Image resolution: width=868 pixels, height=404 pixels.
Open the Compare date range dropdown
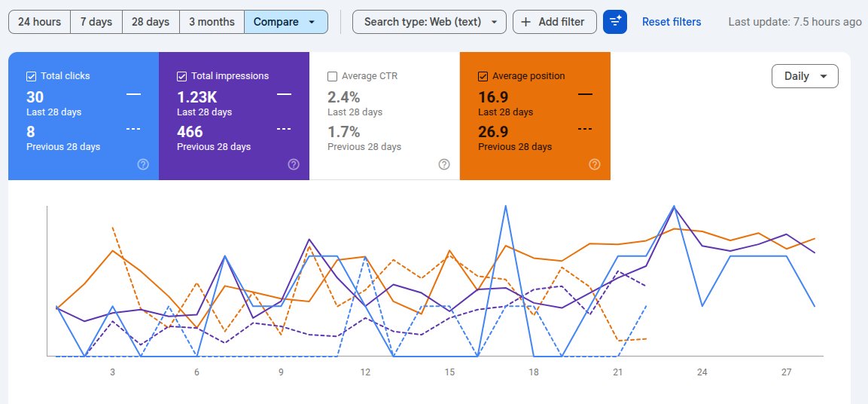(x=285, y=22)
